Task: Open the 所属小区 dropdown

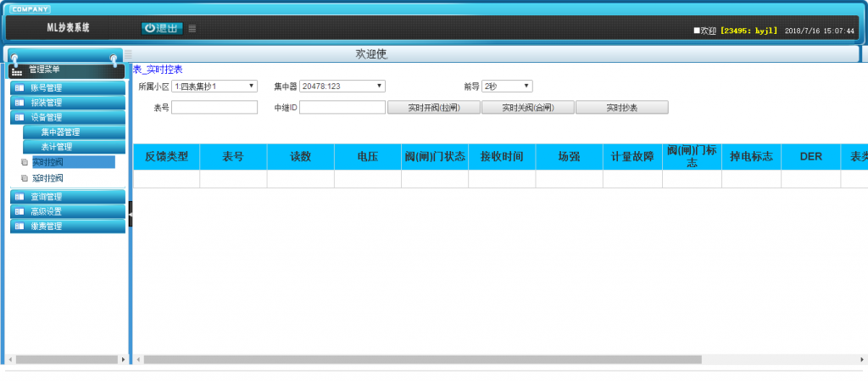Action: 214,86
